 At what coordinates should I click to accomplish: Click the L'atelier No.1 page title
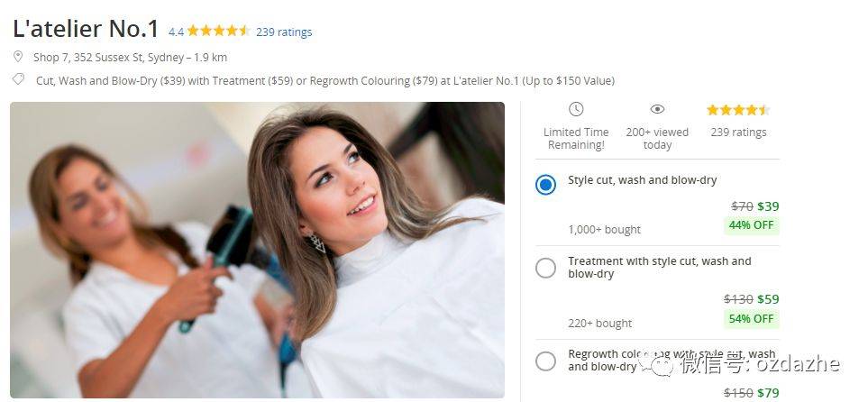tap(86, 29)
